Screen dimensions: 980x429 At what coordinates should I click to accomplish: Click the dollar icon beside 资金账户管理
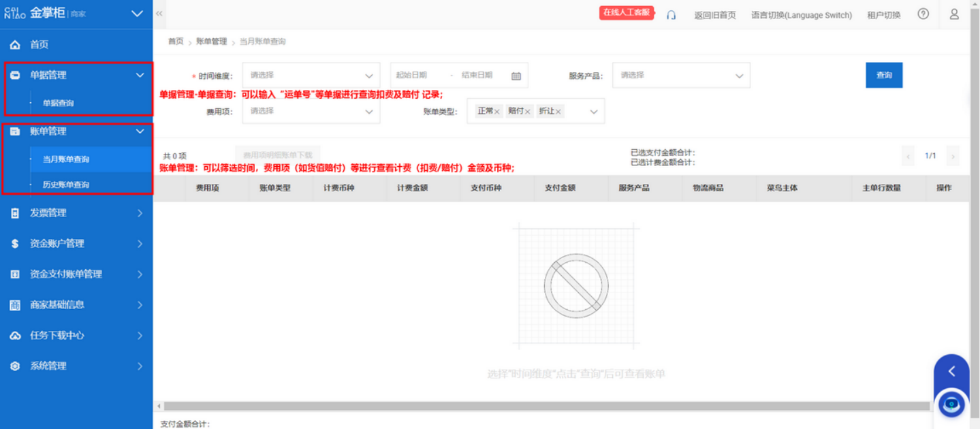click(14, 243)
